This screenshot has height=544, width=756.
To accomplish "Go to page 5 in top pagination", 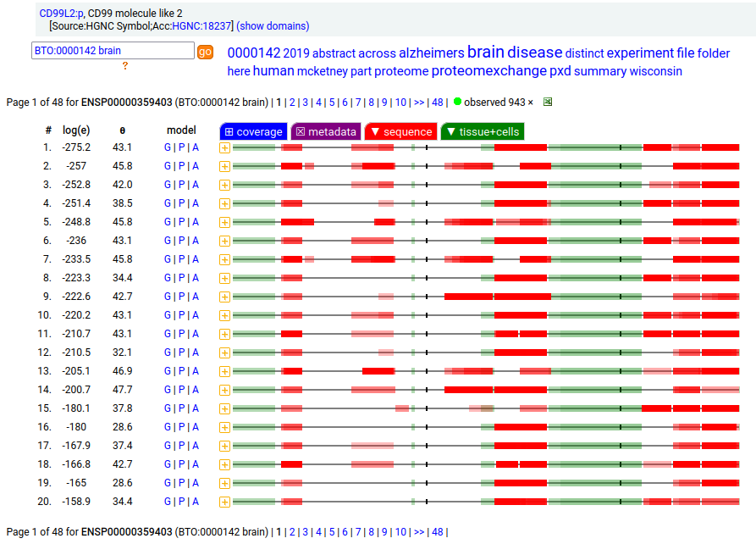I will tap(332, 103).
